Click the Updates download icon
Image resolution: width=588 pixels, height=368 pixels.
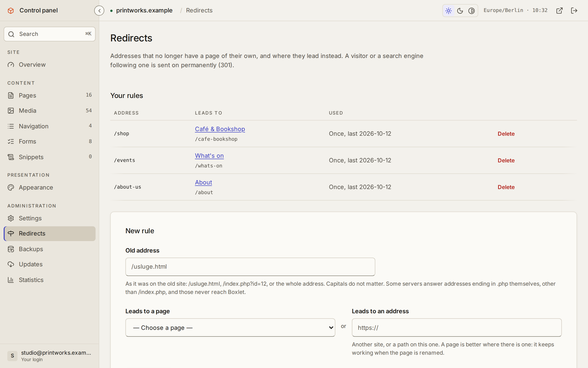click(x=11, y=264)
